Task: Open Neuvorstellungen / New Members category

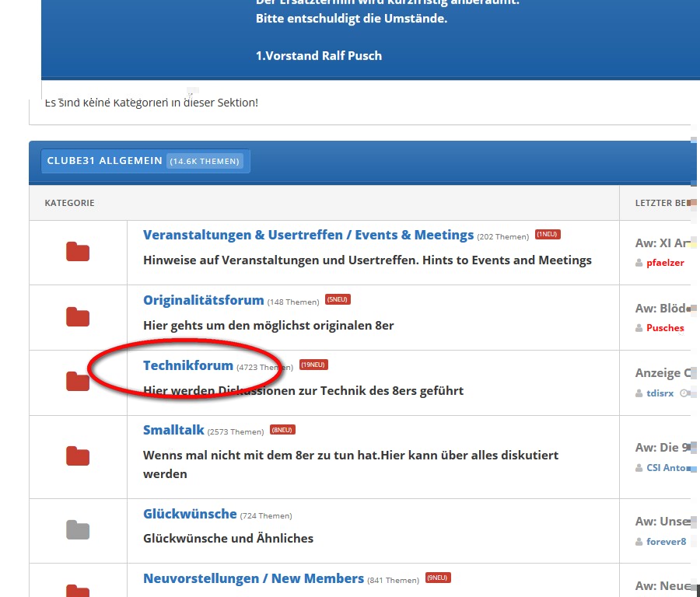Action: point(253,578)
